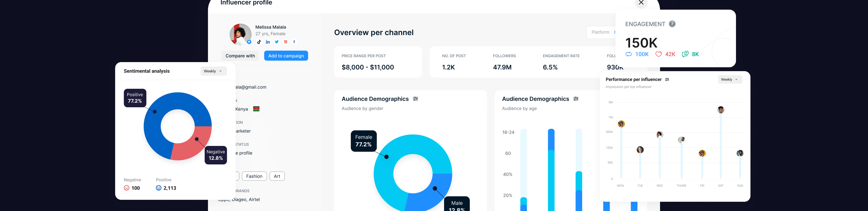This screenshot has width=868, height=211.
Task: Select the FRI influencer avatar in chart
Action: point(702,153)
